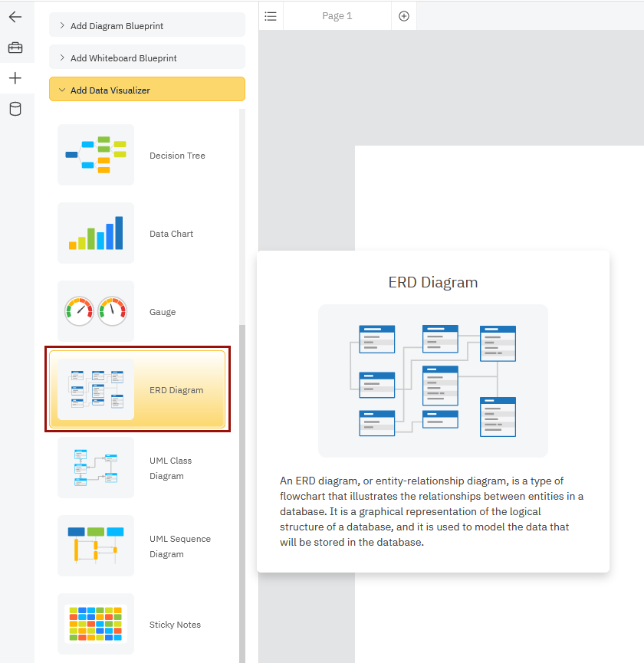This screenshot has width=644, height=663.
Task: Expand the Add Diagram Blueprint section
Action: click(x=146, y=25)
